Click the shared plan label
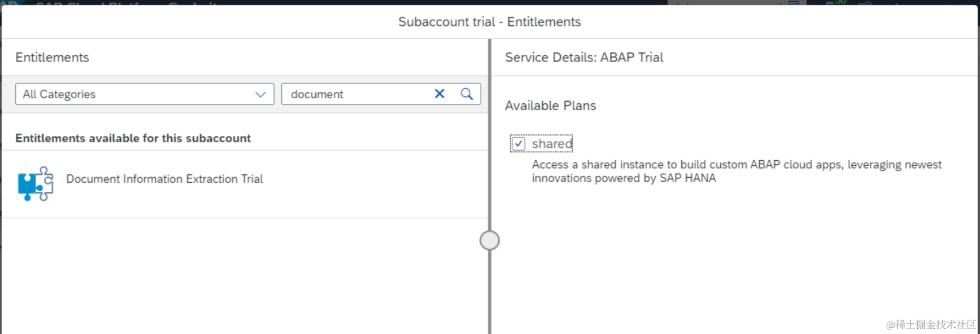The image size is (980, 334). click(x=552, y=144)
